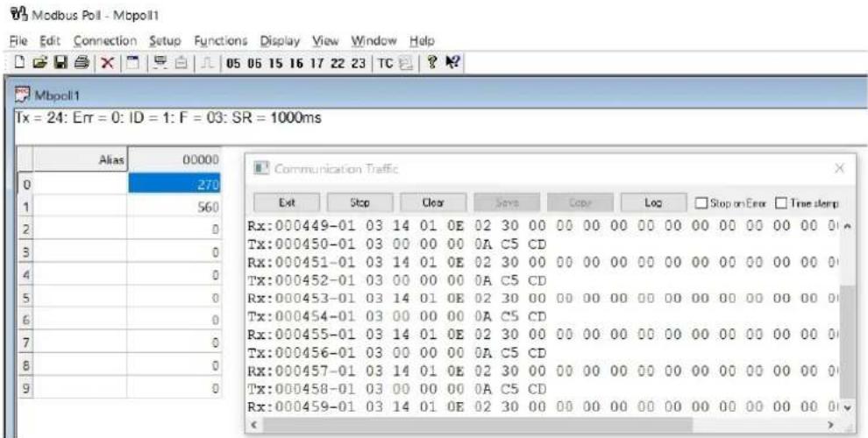This screenshot has width=868, height=438.
Task: Open the File menu
Action: pos(18,41)
